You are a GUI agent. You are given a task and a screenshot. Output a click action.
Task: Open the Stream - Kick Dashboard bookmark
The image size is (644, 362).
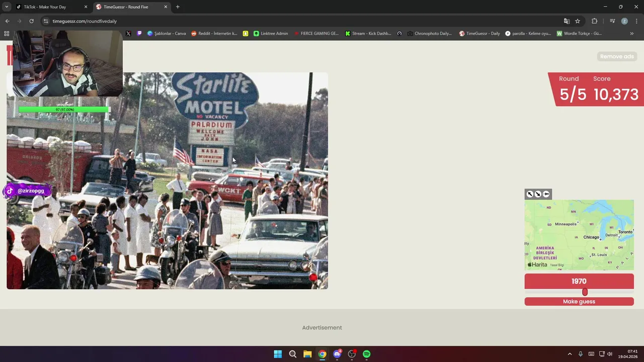[x=368, y=34]
